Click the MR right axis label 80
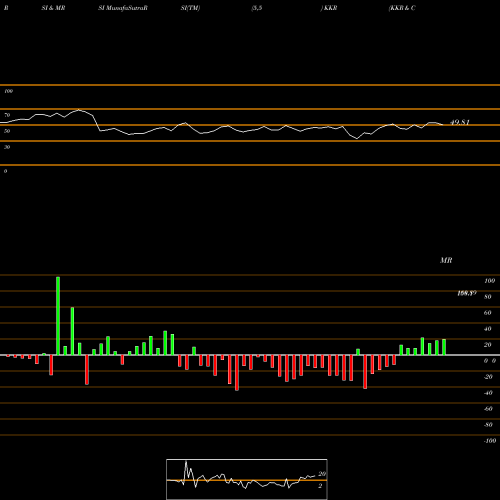This screenshot has width=500, height=500. pos(488,297)
